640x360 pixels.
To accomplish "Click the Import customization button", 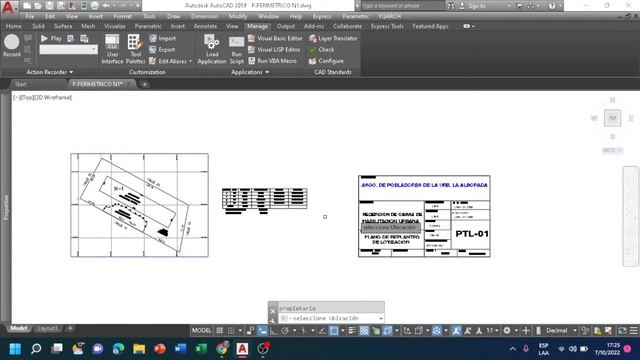I will click(x=162, y=38).
